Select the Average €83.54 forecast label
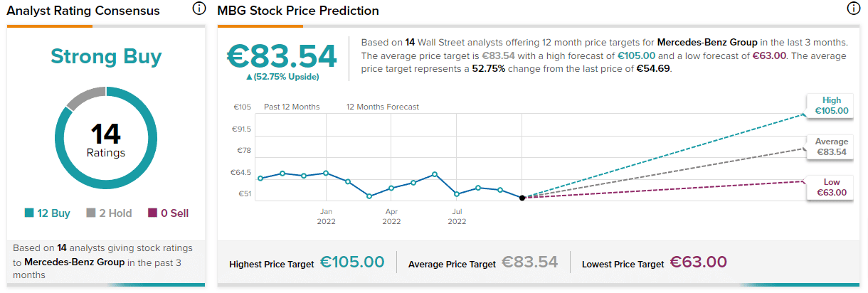 point(830,146)
